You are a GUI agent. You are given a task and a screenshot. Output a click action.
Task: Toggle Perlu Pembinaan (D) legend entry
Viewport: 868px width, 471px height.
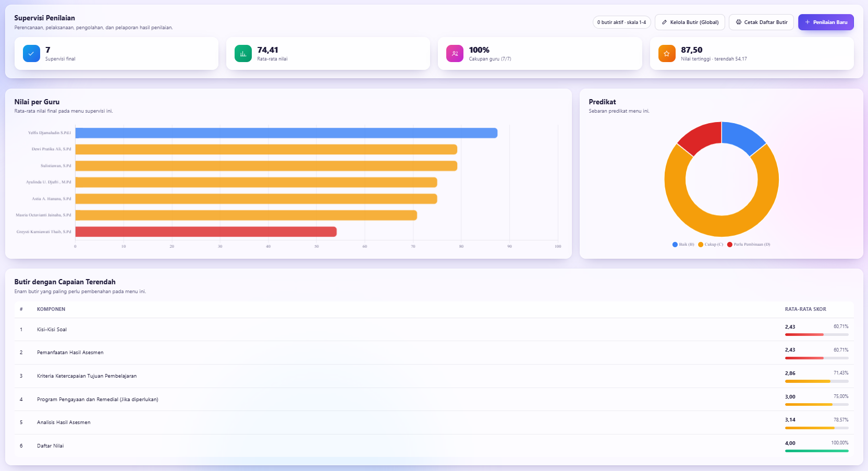[x=749, y=244]
